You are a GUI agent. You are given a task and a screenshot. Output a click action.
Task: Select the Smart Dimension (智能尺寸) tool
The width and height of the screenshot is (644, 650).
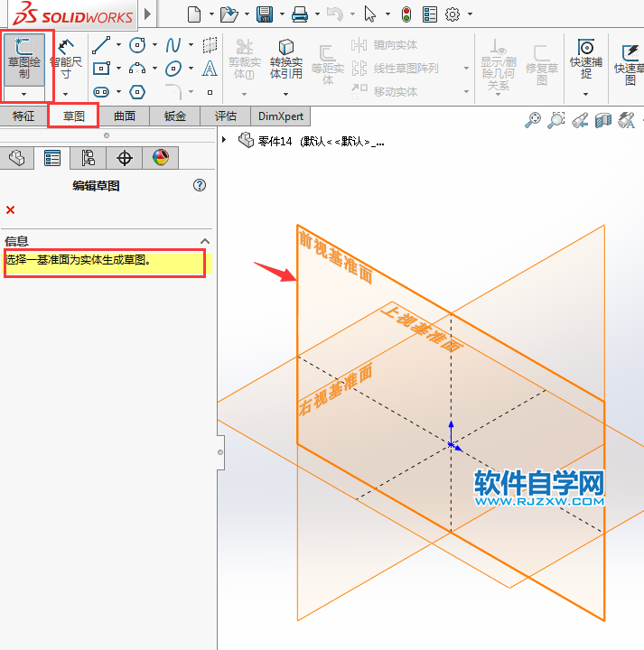pyautogui.click(x=66, y=59)
